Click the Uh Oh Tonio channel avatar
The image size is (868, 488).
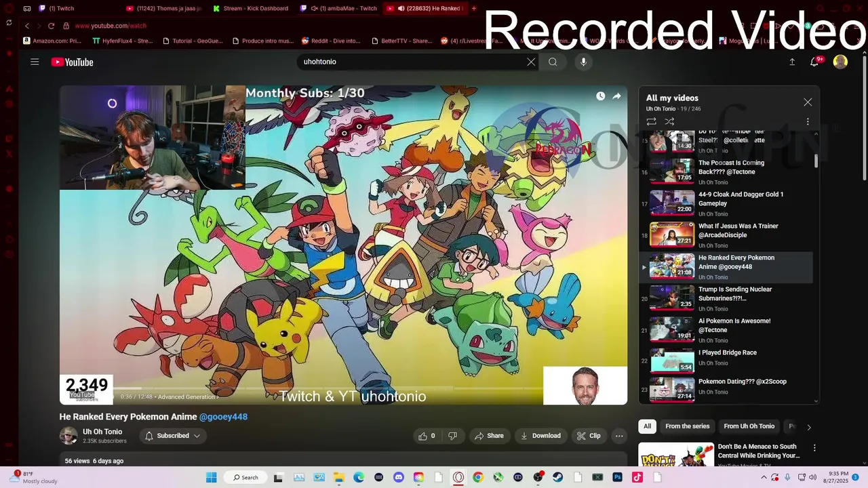[x=68, y=436]
